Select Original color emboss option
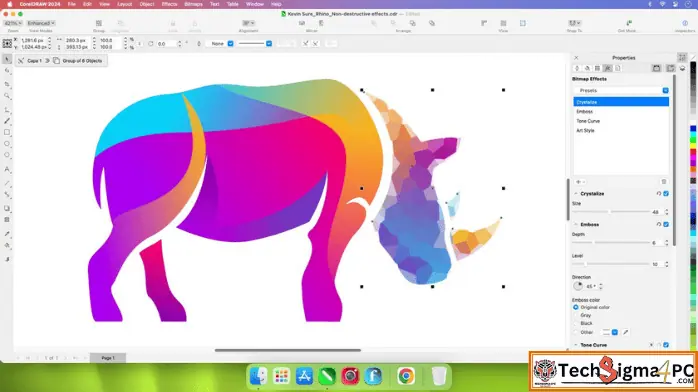The image size is (698, 392). click(x=576, y=307)
